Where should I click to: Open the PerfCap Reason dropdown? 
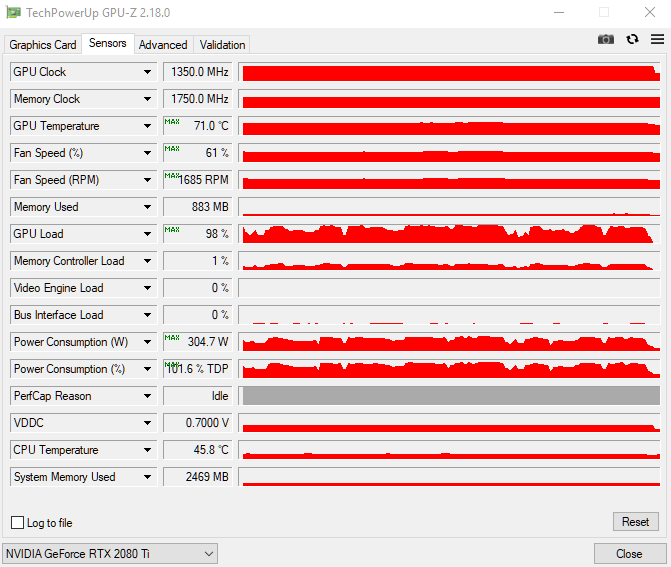click(x=83, y=395)
